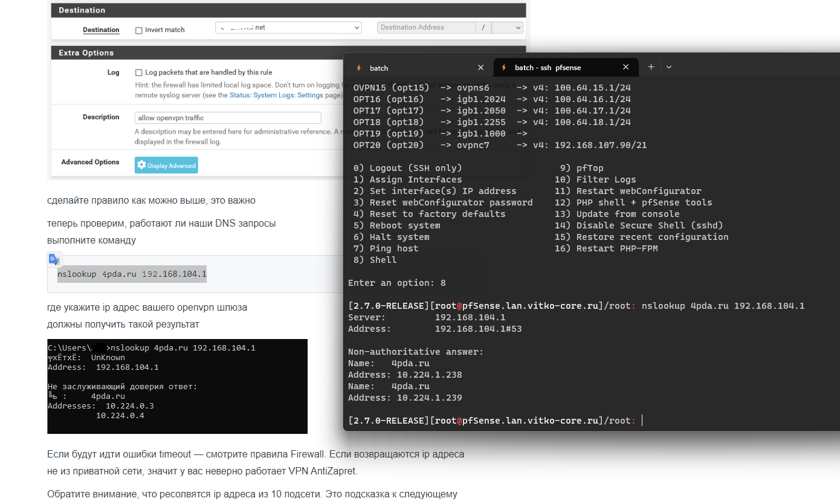Image resolution: width=840 pixels, height=504 pixels.
Task: Click '1) Assign Interfaces' line
Action: tap(408, 179)
